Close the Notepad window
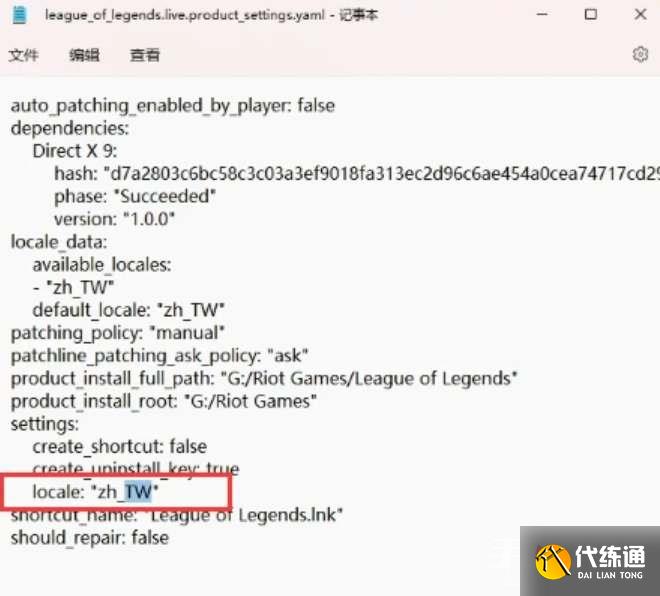 click(x=640, y=14)
